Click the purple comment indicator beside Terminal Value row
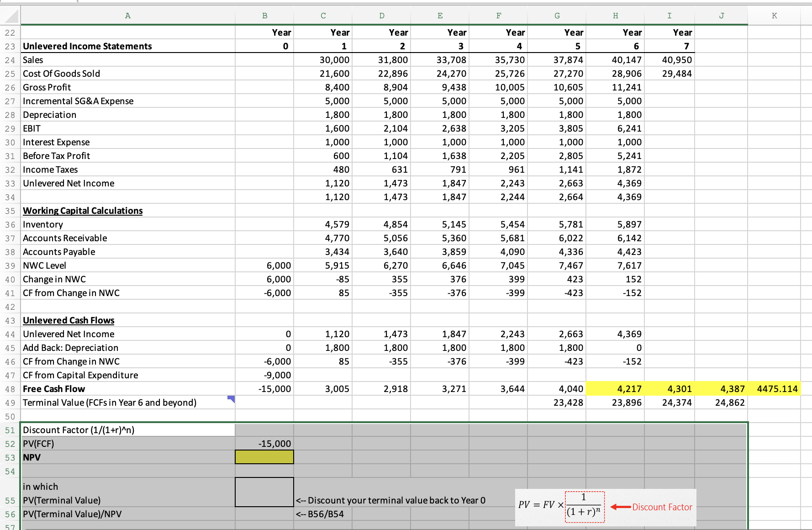 click(232, 399)
